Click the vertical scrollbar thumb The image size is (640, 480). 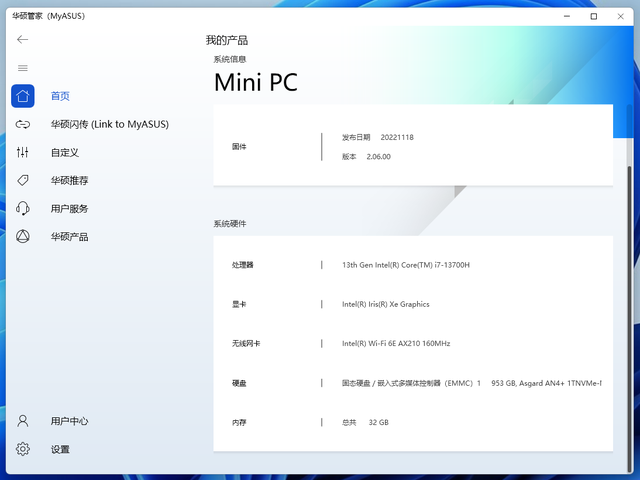coord(630,318)
